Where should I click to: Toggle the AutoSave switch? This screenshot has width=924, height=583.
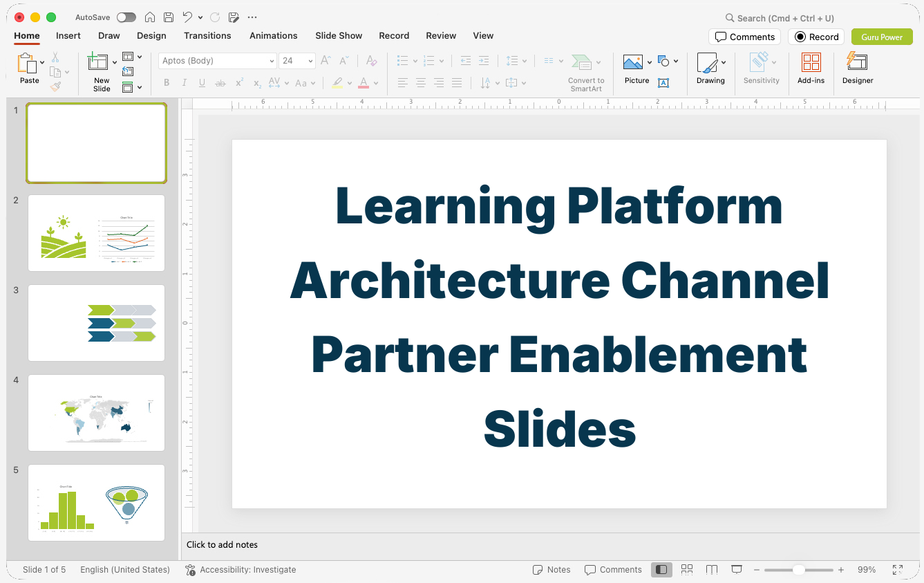click(x=126, y=17)
